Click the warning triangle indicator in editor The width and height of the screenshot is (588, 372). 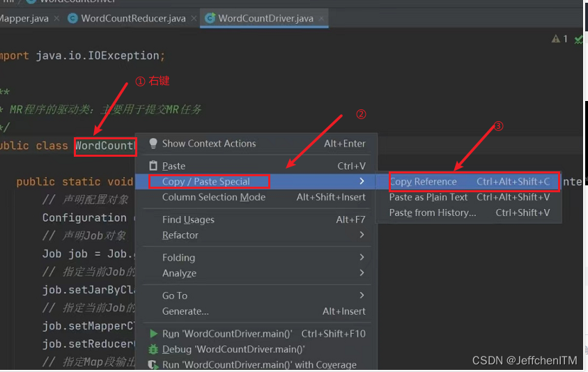click(556, 38)
